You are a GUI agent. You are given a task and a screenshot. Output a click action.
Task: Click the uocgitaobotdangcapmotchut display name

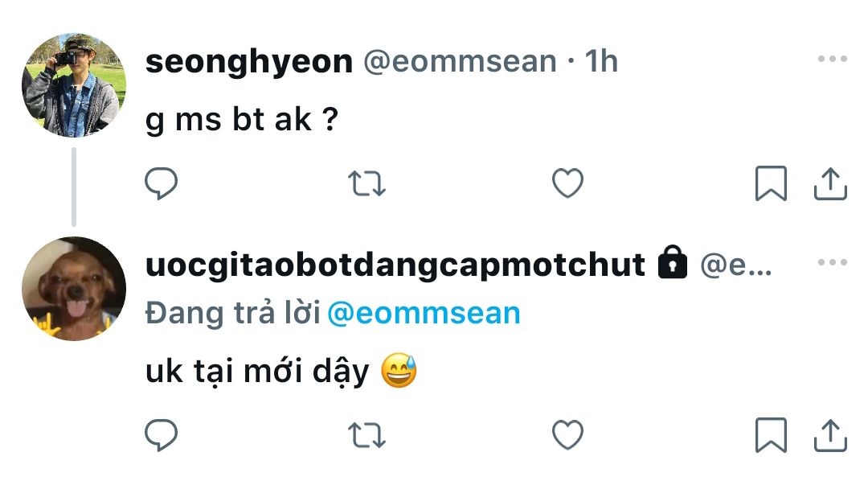395,264
